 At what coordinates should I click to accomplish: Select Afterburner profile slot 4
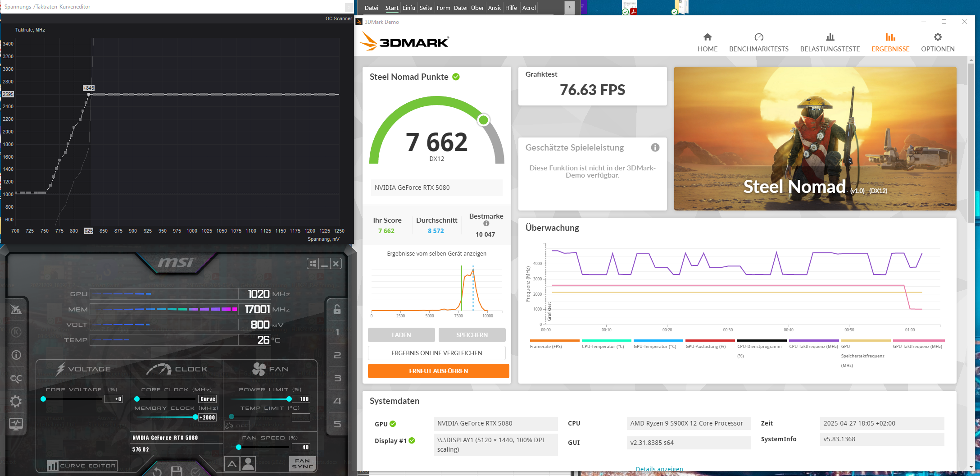(x=337, y=401)
